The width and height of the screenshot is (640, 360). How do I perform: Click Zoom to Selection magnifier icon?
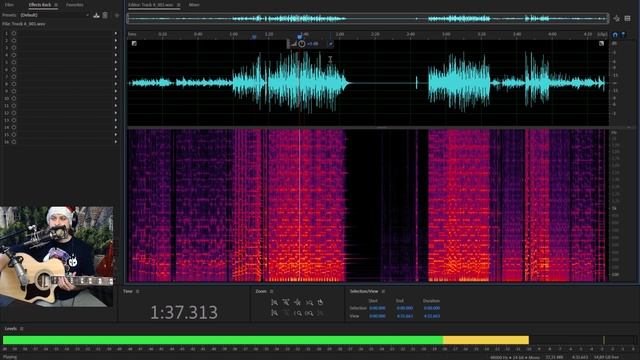[309, 313]
